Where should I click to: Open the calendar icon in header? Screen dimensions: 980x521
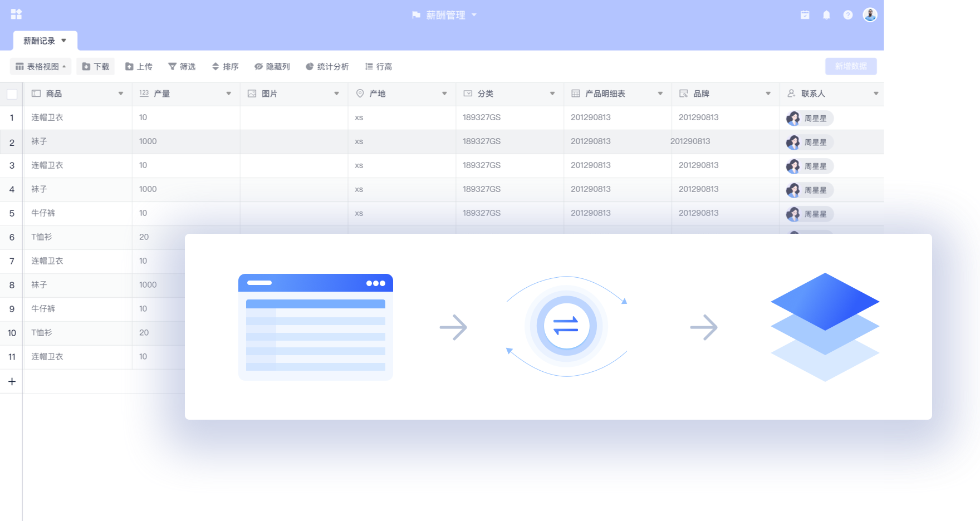point(805,15)
